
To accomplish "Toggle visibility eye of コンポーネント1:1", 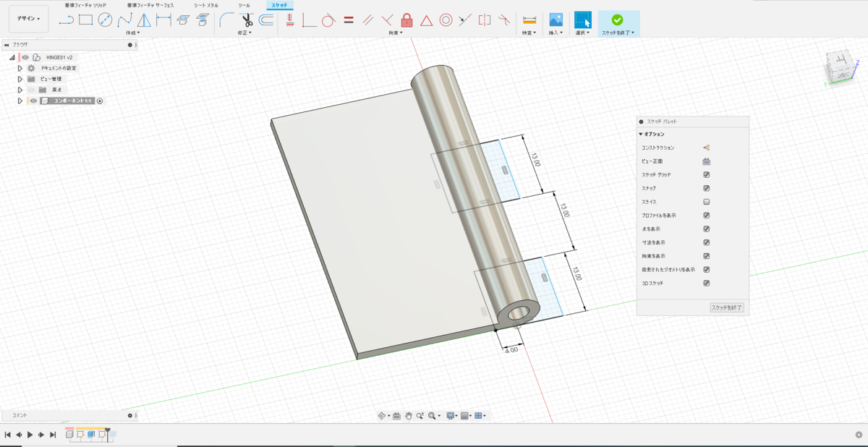I will coord(33,101).
